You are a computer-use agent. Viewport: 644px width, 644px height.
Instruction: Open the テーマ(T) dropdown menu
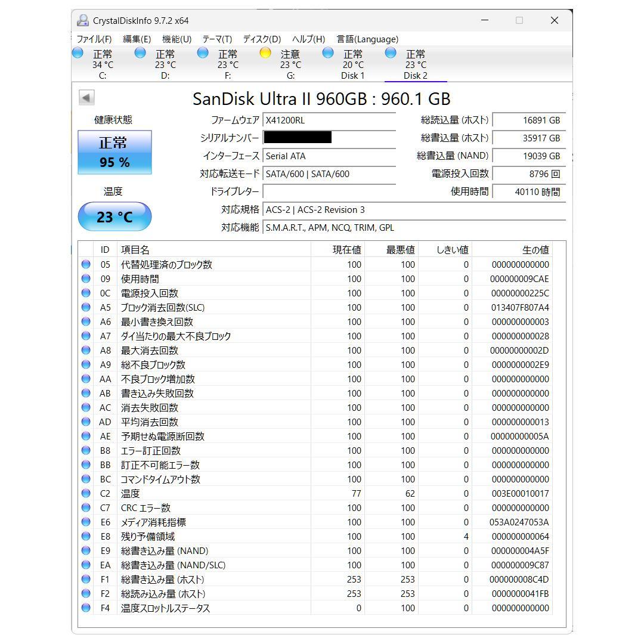pos(217,39)
